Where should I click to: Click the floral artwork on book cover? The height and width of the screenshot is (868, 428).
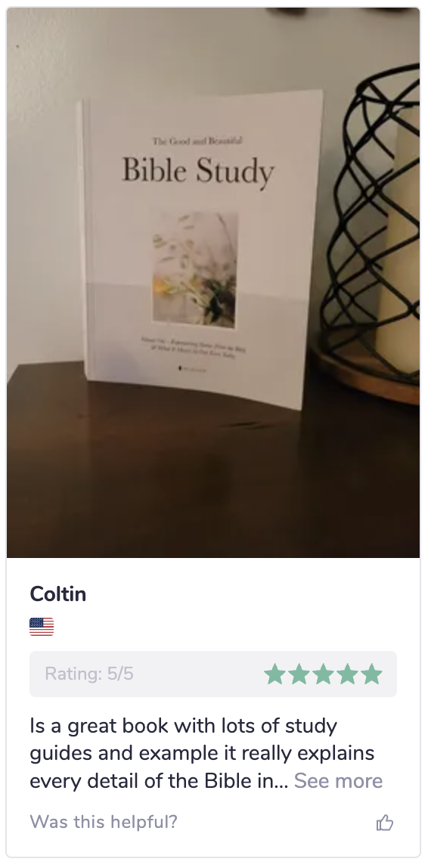tap(195, 269)
